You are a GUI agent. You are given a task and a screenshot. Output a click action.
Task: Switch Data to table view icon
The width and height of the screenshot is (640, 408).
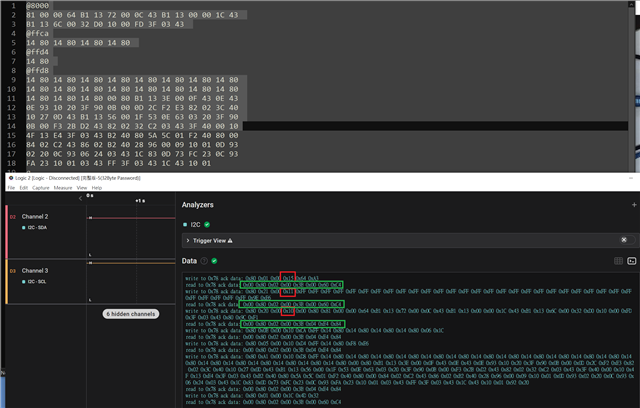[618, 261]
